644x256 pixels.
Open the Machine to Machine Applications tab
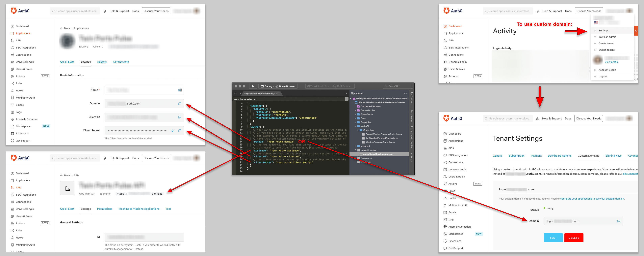[x=139, y=209]
